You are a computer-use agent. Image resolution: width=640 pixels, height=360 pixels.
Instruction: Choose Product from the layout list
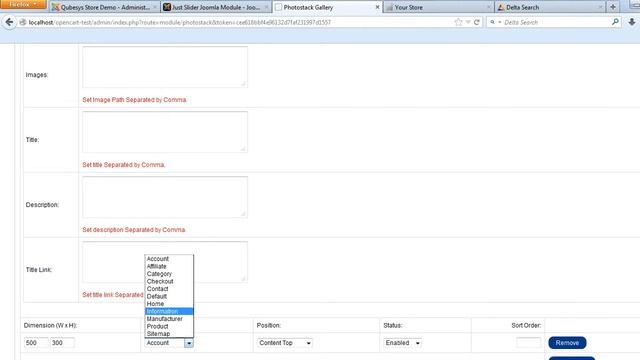pos(169,326)
